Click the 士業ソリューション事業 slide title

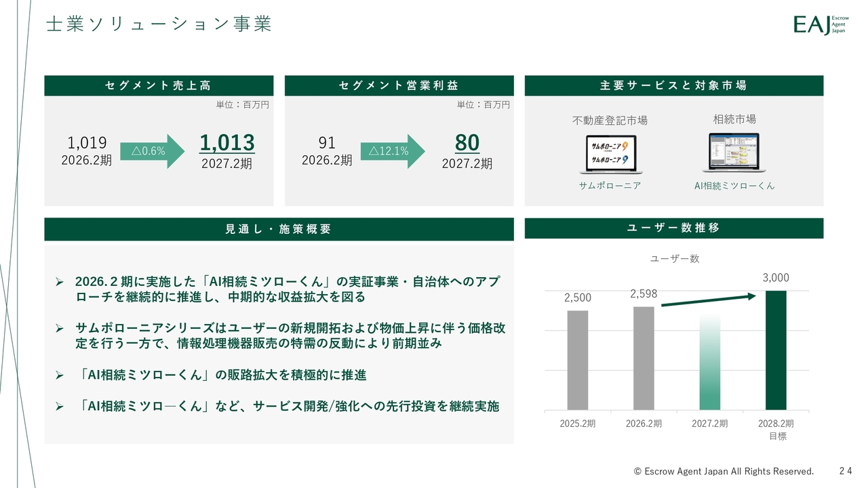click(x=159, y=24)
